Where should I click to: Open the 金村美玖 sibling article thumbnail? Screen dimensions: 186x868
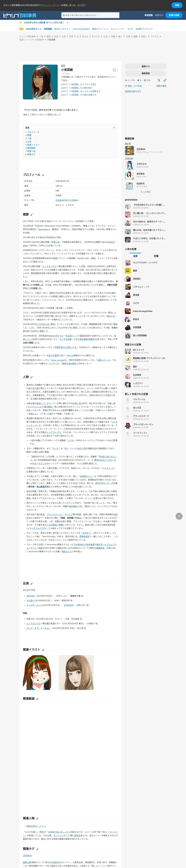pyautogui.click(x=130, y=175)
